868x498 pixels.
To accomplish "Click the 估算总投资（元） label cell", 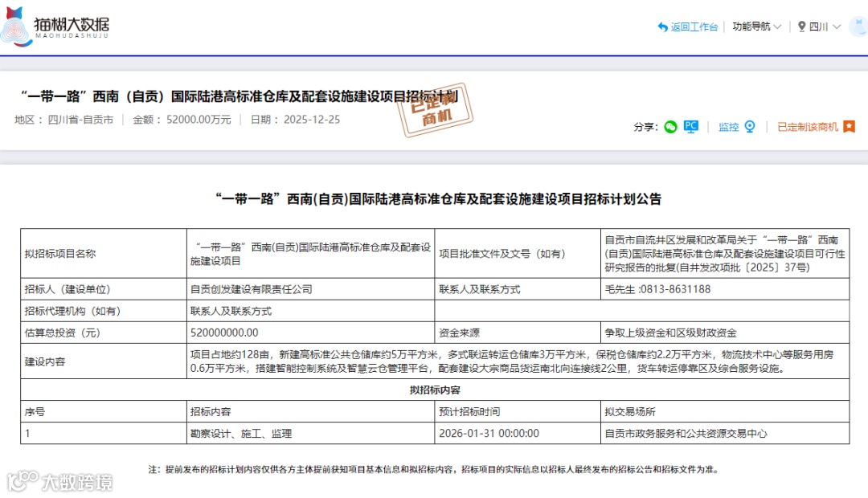I will [104, 333].
